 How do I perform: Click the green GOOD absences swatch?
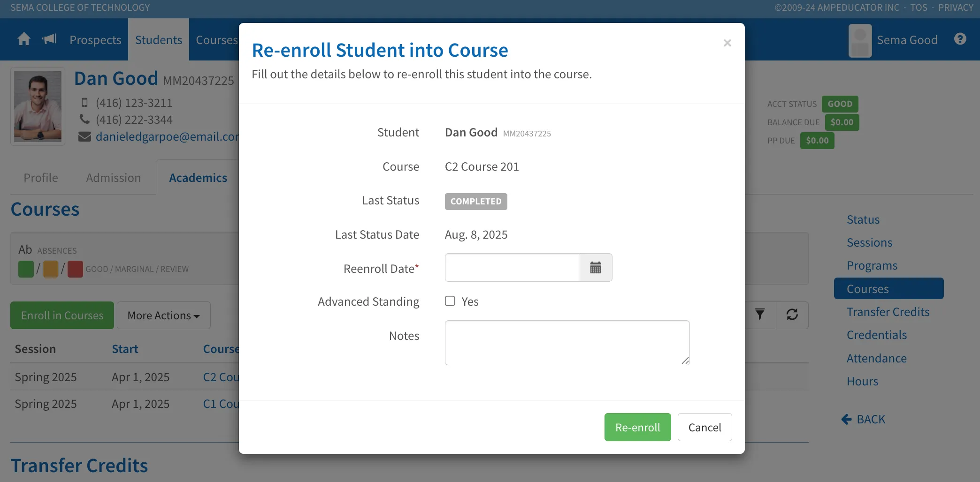pos(26,269)
